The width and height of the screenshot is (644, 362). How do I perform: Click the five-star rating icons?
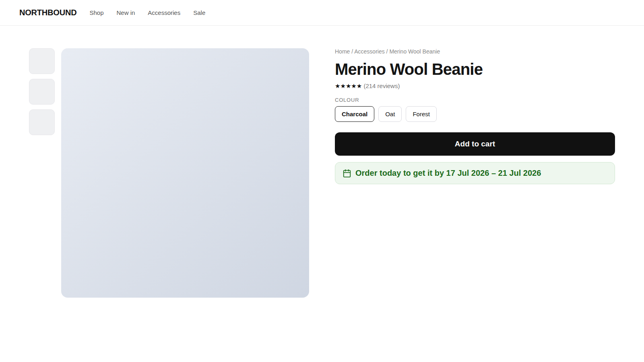pos(348,86)
